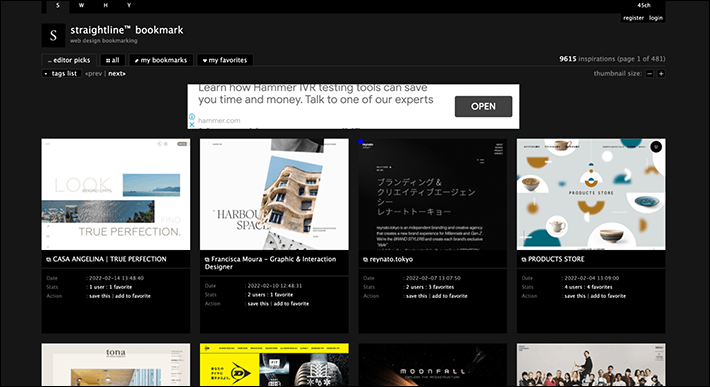This screenshot has height=387, width=710.
Task: Open the H tab in top bar
Action: pos(106,5)
